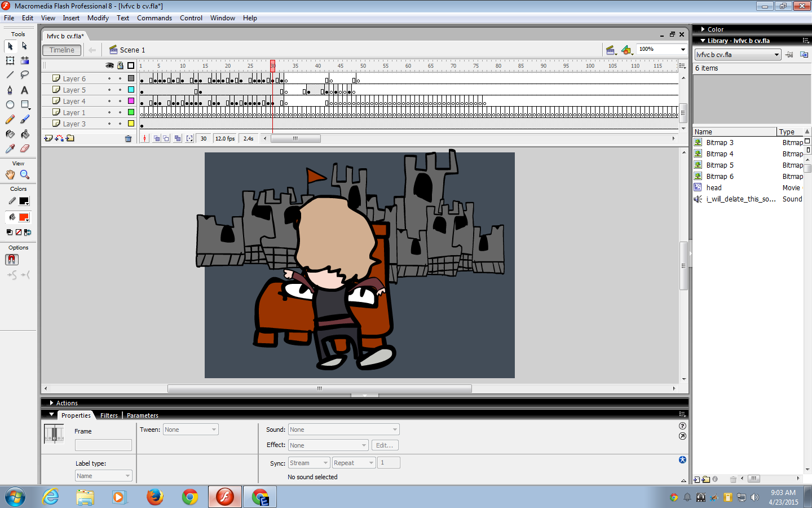The height and width of the screenshot is (508, 812).
Task: Click the Scene 1 label
Action: point(133,50)
